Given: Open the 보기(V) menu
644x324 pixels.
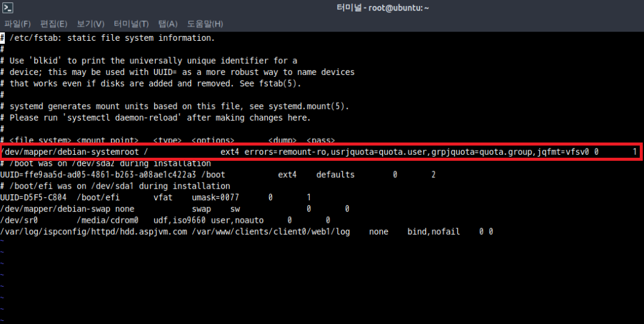Looking at the screenshot, I should click(x=90, y=24).
